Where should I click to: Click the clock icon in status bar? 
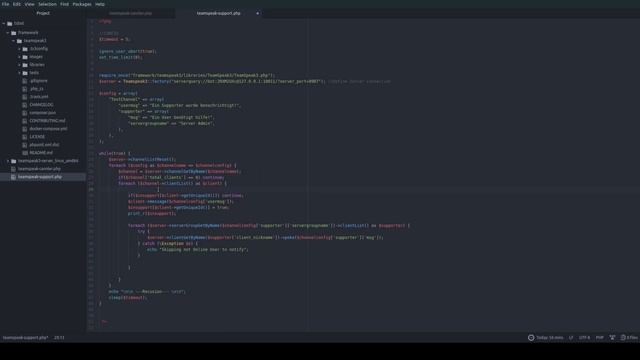pyautogui.click(x=531, y=338)
